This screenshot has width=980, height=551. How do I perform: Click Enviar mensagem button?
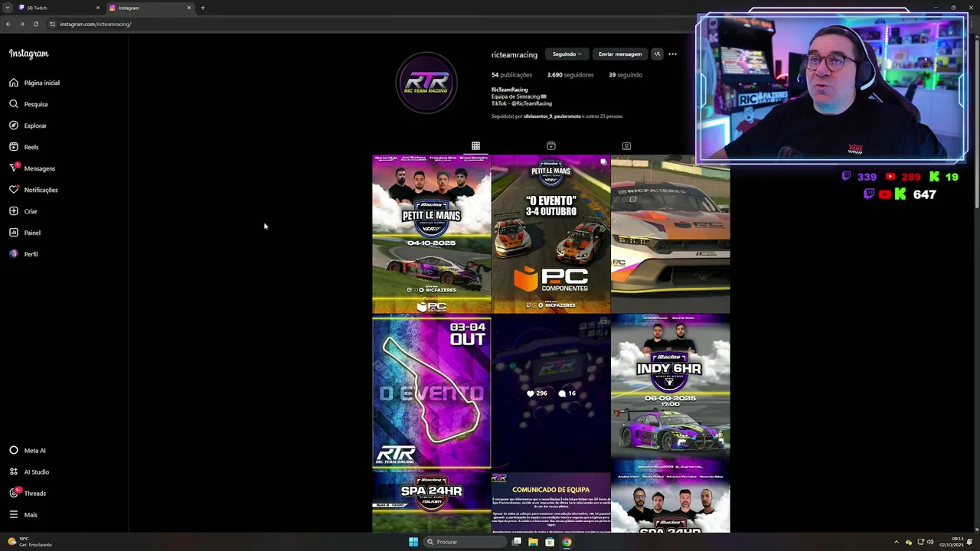(x=620, y=54)
